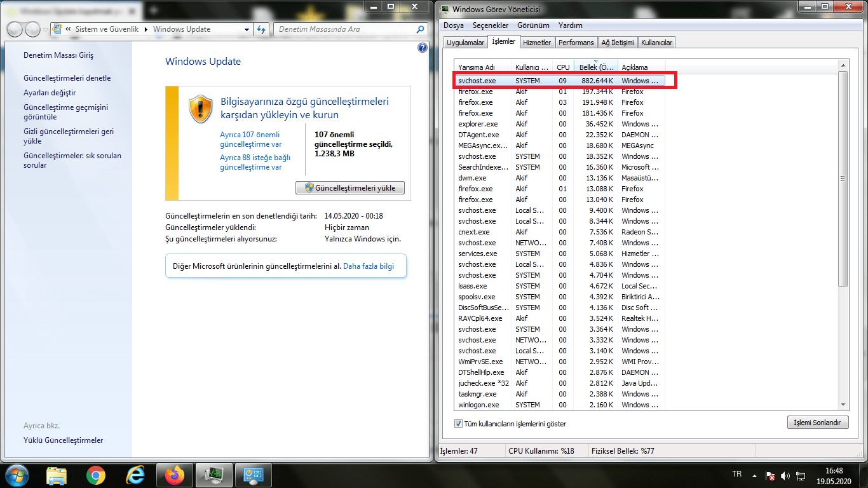The image size is (868, 488).
Task: Open Ayarları değiştir link
Action: click(x=50, y=93)
